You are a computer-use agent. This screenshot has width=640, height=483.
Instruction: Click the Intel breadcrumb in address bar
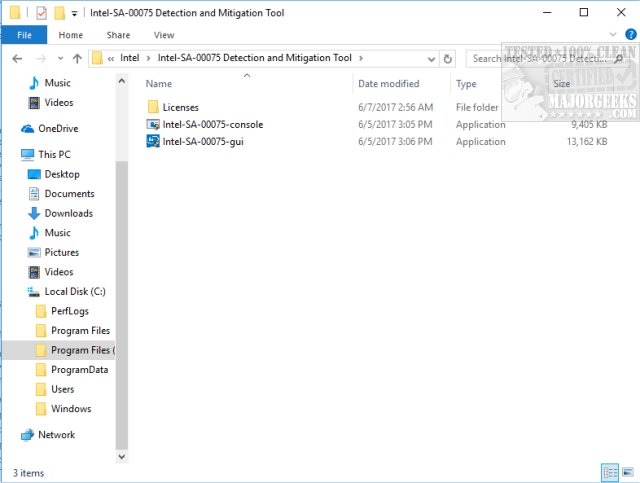129,58
